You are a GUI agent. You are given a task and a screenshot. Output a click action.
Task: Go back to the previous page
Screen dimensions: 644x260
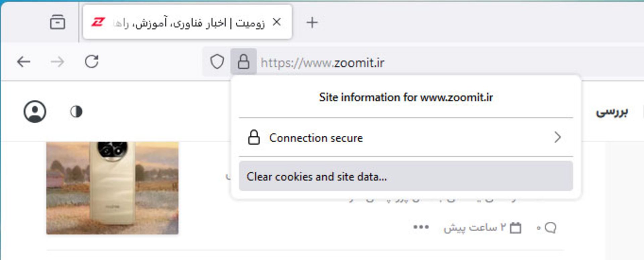23,61
